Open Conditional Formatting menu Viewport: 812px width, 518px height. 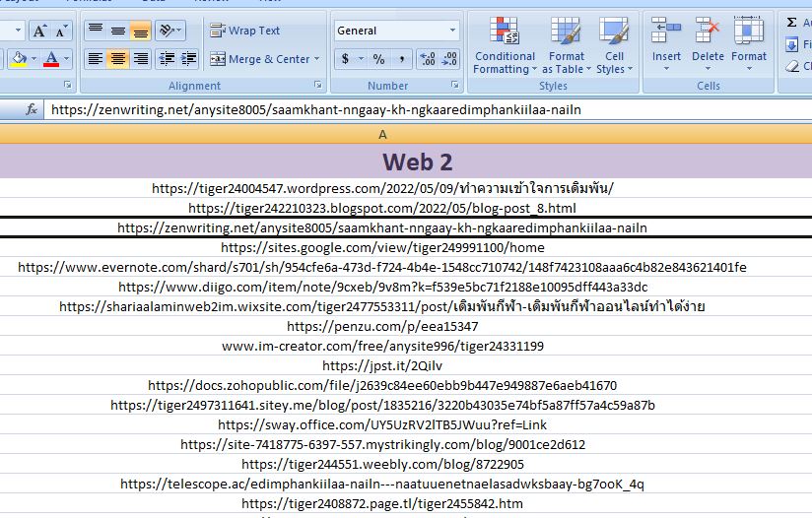click(x=505, y=45)
